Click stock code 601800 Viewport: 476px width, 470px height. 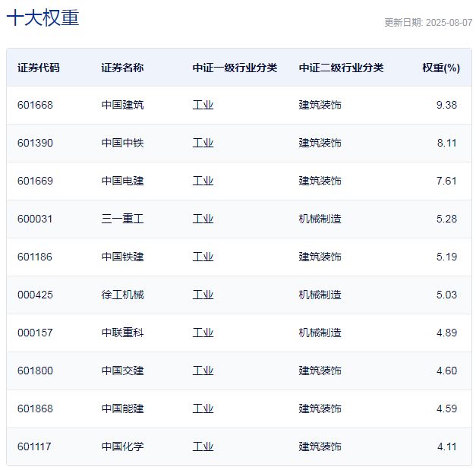(35, 371)
